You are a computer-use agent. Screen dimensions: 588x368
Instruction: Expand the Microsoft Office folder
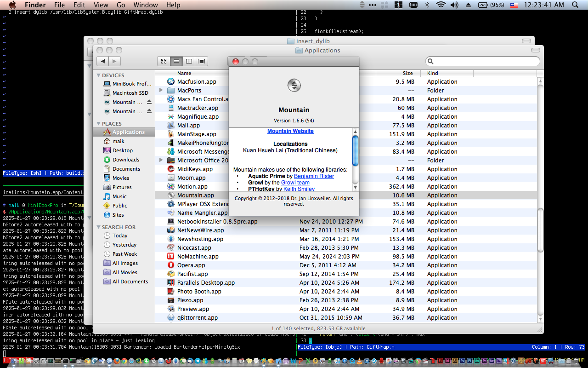[x=161, y=160]
